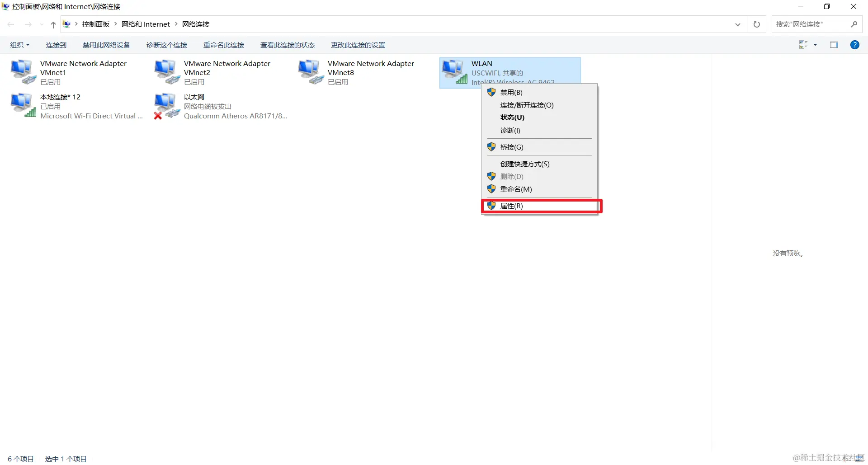This screenshot has height=465, width=868.
Task: Select the 以太网 adapter icon
Action: [167, 106]
